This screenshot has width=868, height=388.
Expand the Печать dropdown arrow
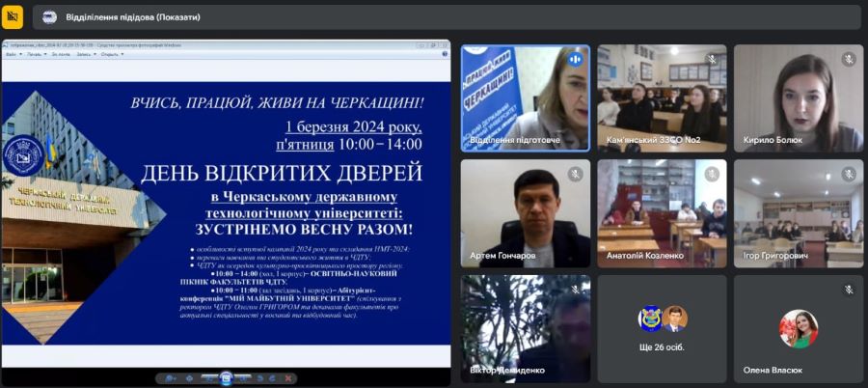[45, 54]
